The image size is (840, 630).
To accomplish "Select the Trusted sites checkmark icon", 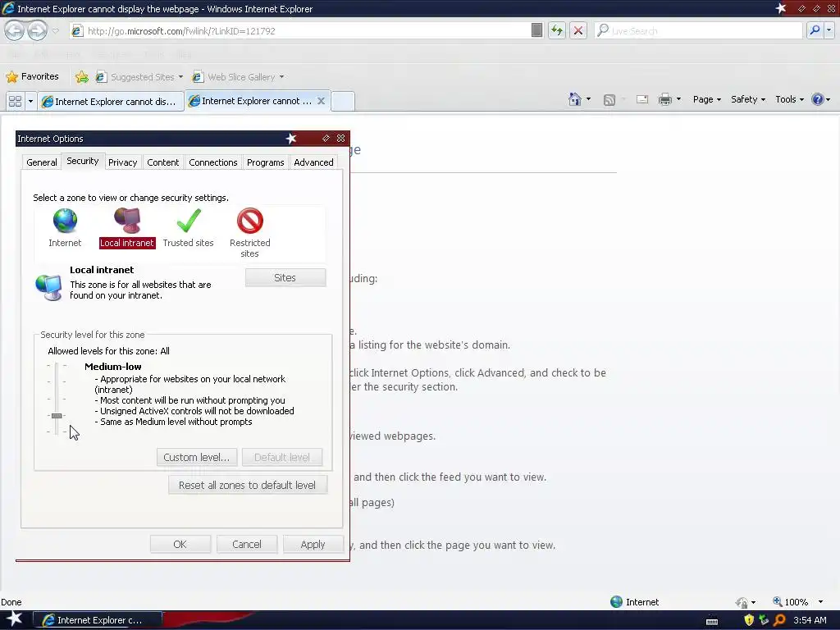I will pos(188,221).
